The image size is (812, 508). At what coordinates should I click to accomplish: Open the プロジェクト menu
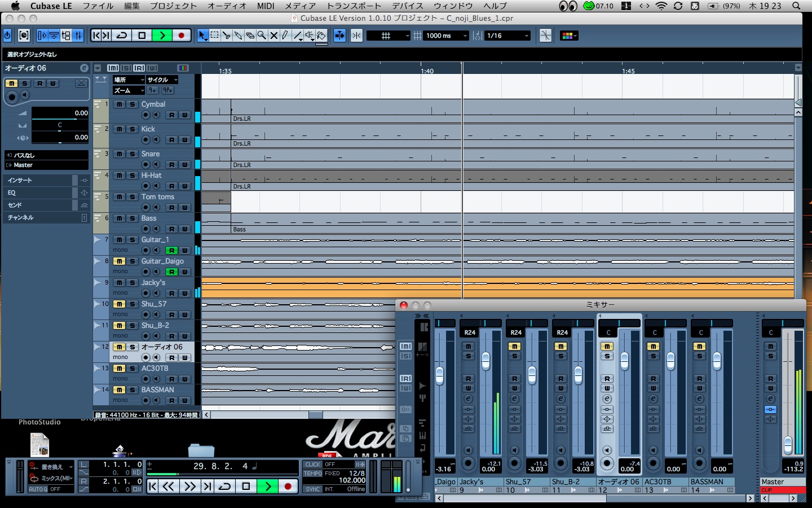point(174,6)
